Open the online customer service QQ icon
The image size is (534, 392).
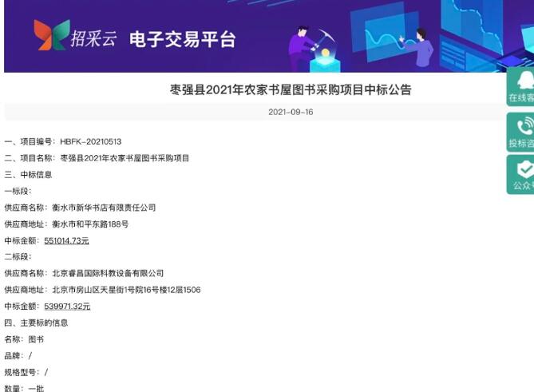point(525,80)
